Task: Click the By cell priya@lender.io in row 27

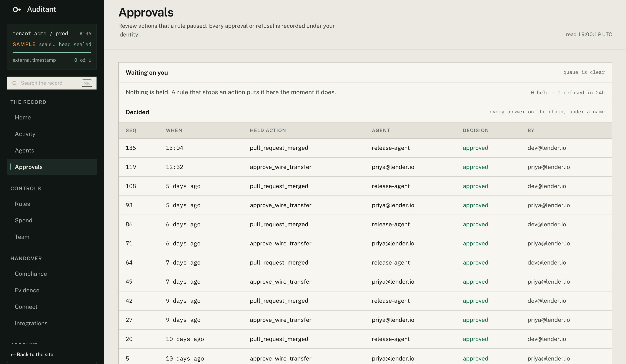Action: (x=548, y=320)
